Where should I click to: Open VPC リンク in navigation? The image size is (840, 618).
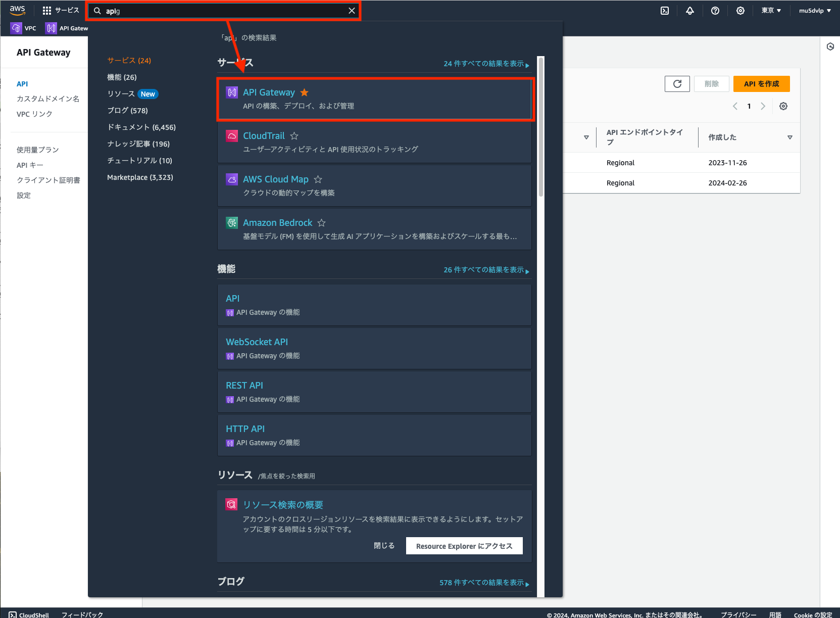pyautogui.click(x=34, y=114)
